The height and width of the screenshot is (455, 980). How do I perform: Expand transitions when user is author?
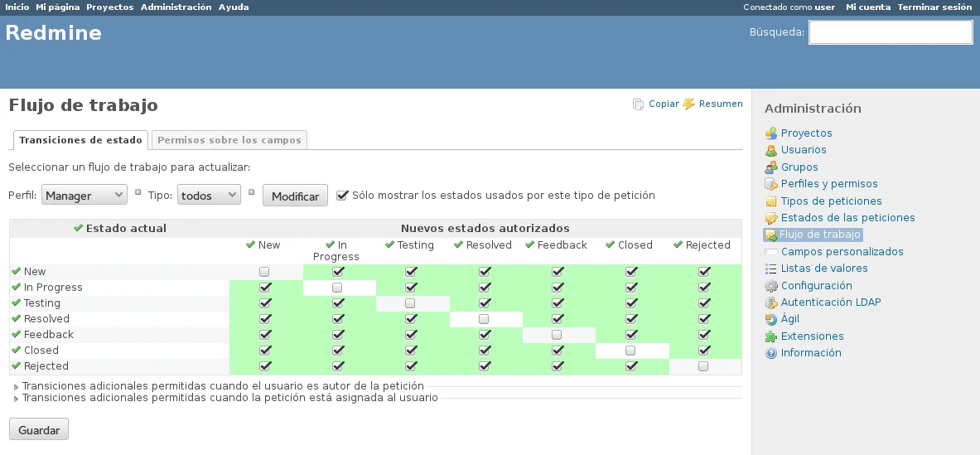223,386
